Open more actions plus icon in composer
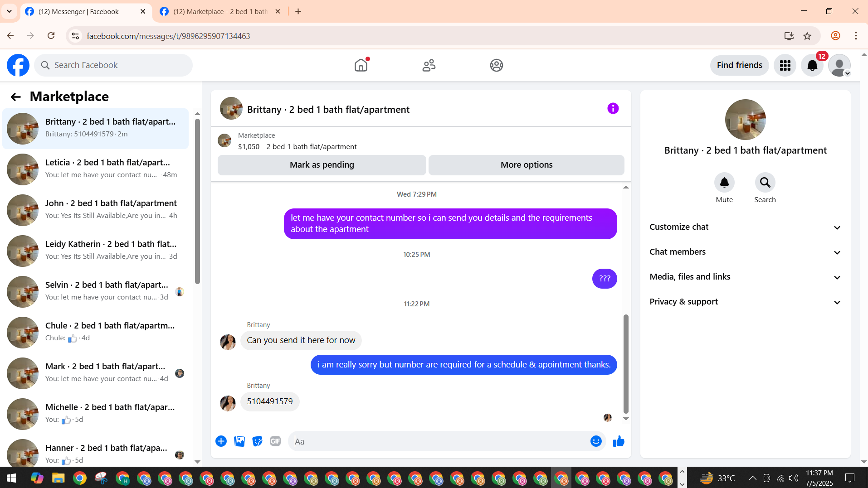The width and height of the screenshot is (868, 488). [221, 441]
